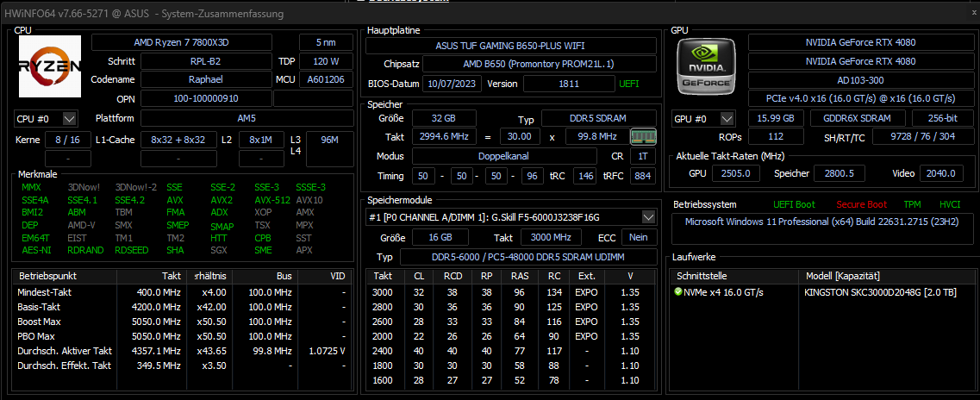Viewport: 980px width, 400px height.
Task: Click the UEFI Boot status label
Action: 794,204
